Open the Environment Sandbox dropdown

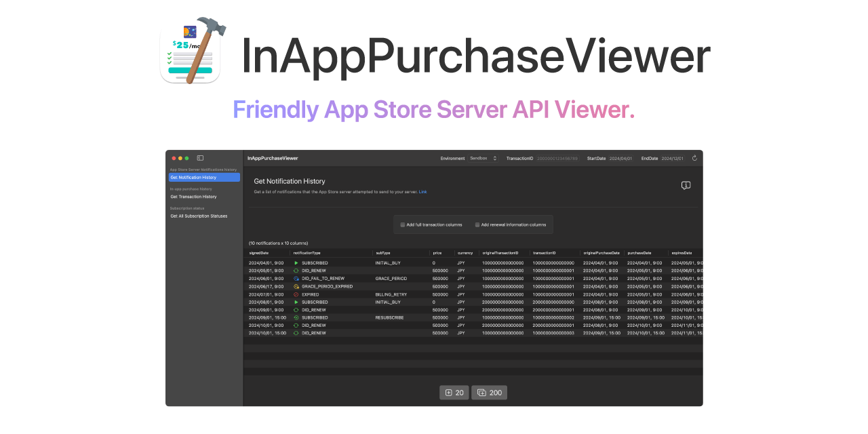tap(483, 158)
